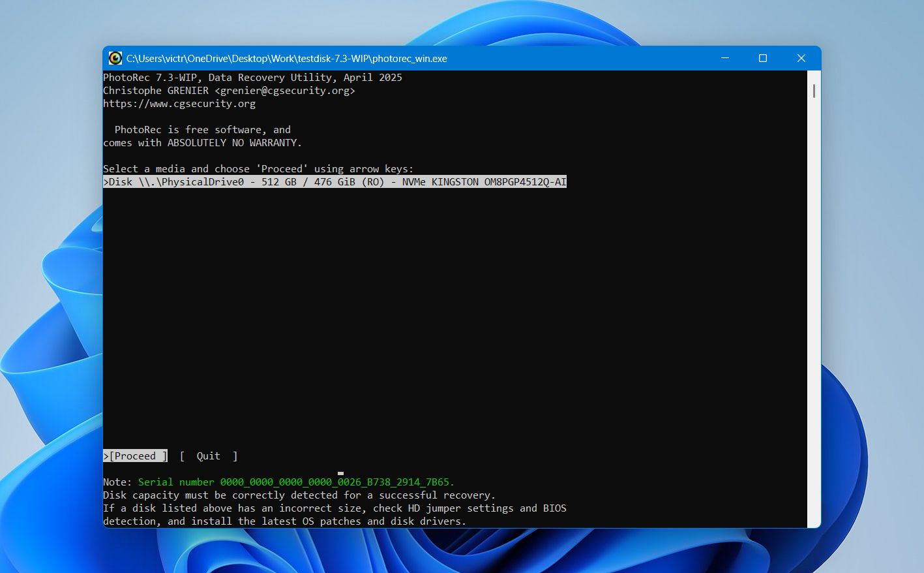This screenshot has height=573, width=924.
Task: Click the 'PhotoRec 7.3-WIP, Data Recovery Utility' line
Action: pos(253,78)
